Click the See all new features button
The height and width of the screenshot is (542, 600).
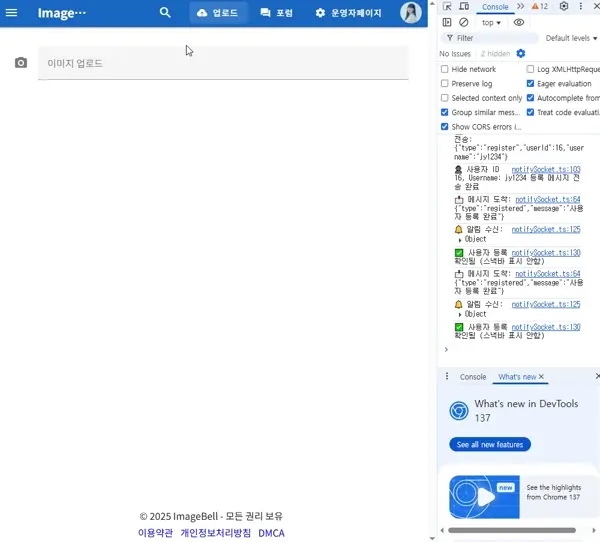490,444
